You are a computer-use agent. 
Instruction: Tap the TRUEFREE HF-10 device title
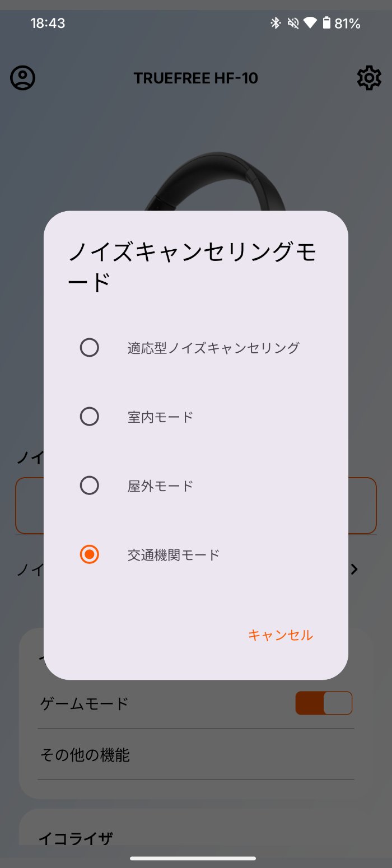[196, 78]
